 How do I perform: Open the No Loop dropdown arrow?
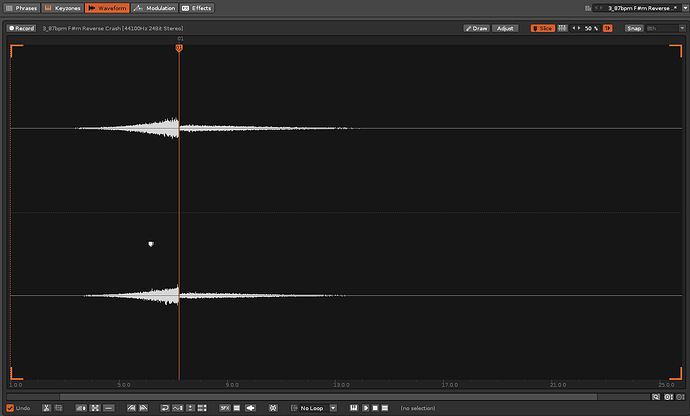[x=333, y=408]
